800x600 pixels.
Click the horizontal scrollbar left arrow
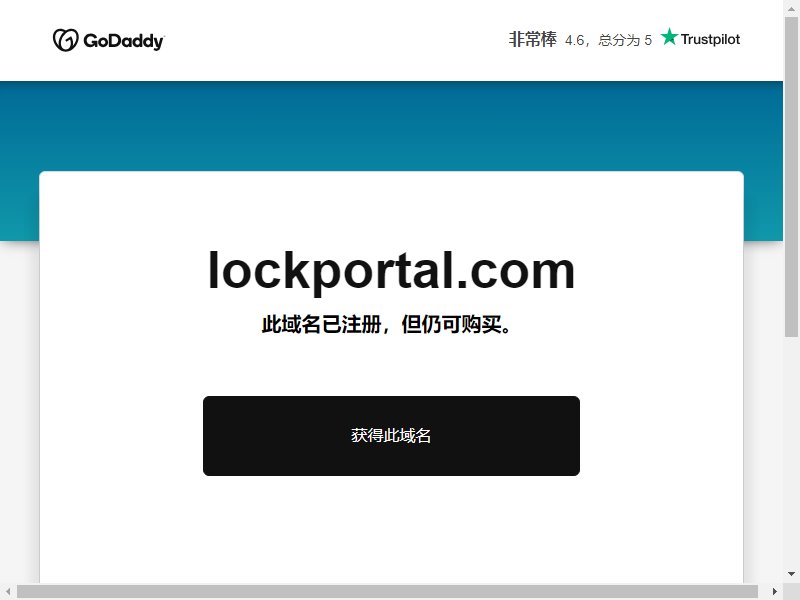pos(8,592)
